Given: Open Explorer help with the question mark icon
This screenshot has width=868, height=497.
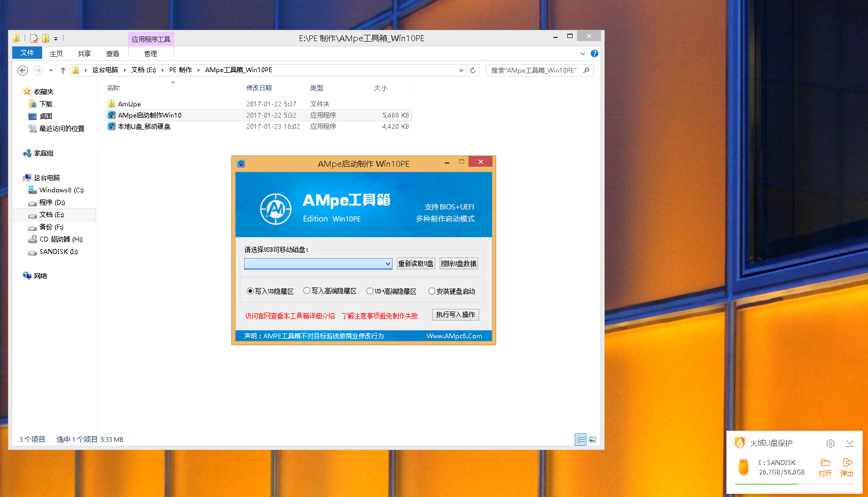Looking at the screenshot, I should pos(595,53).
